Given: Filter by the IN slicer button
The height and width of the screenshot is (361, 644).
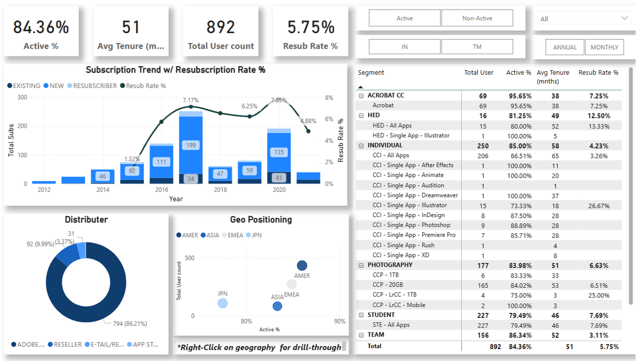Looking at the screenshot, I should (x=404, y=47).
